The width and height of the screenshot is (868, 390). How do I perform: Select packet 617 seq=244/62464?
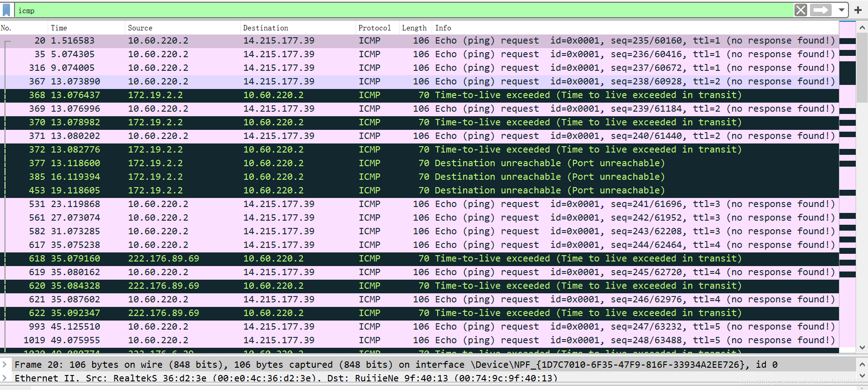coord(419,245)
